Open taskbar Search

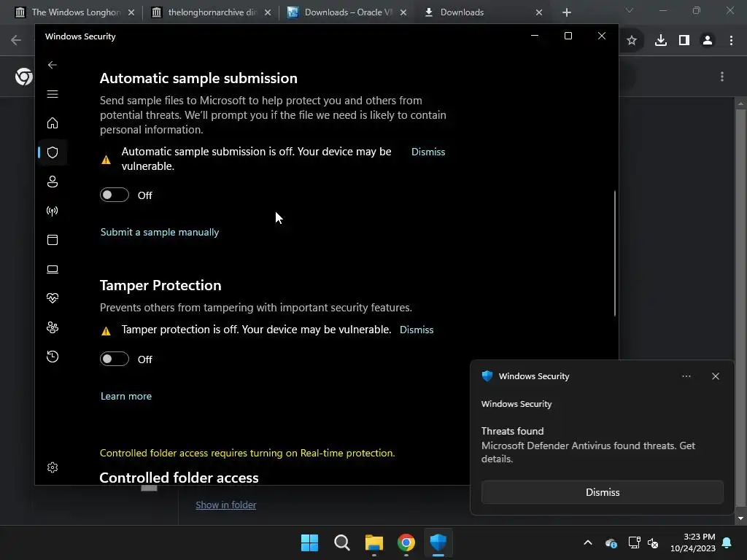click(342, 542)
